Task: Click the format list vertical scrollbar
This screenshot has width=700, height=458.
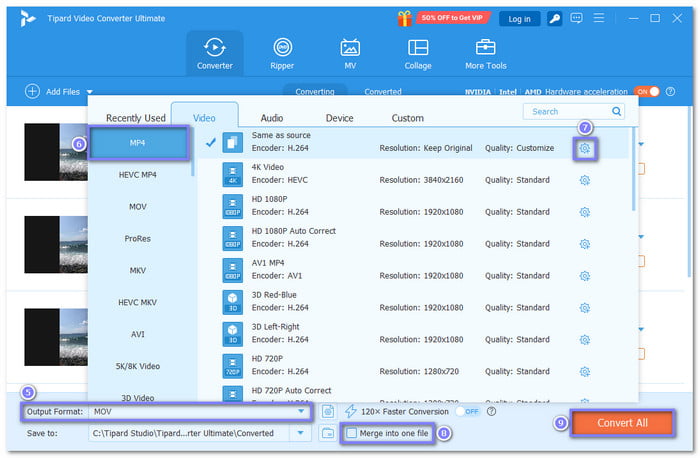Action: click(633, 170)
